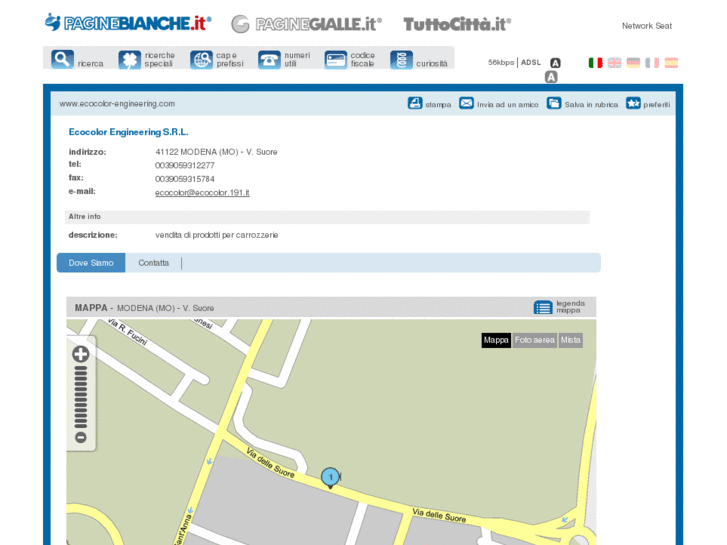Image resolution: width=727 pixels, height=545 pixels.
Task: Go to the PagineGialle.it site
Action: (x=306, y=24)
